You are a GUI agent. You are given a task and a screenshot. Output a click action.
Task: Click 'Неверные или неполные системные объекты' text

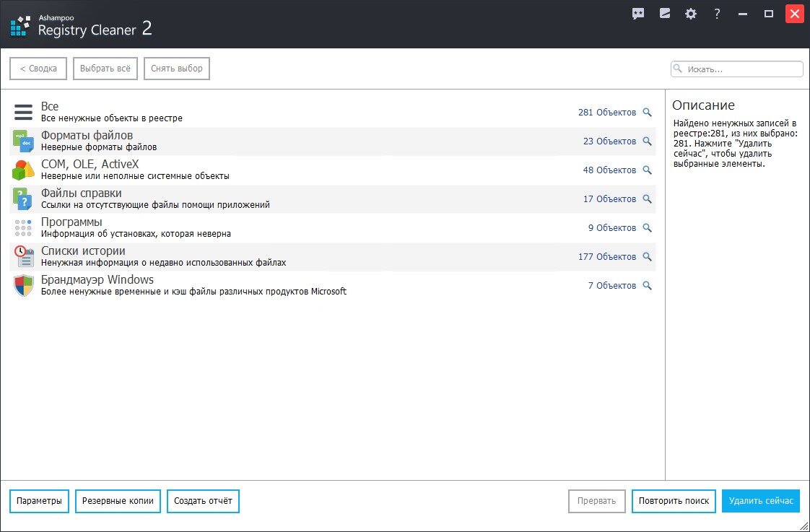[x=135, y=176]
